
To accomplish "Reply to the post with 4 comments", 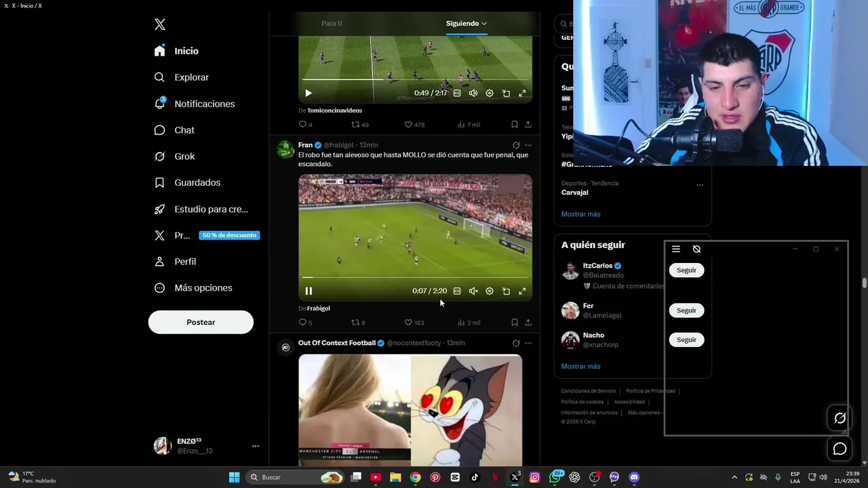I will coord(305,125).
